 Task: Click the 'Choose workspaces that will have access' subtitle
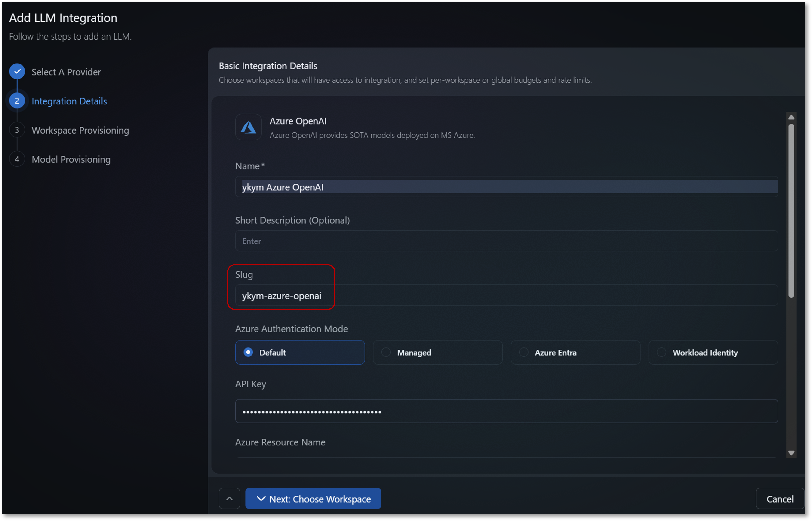405,80
